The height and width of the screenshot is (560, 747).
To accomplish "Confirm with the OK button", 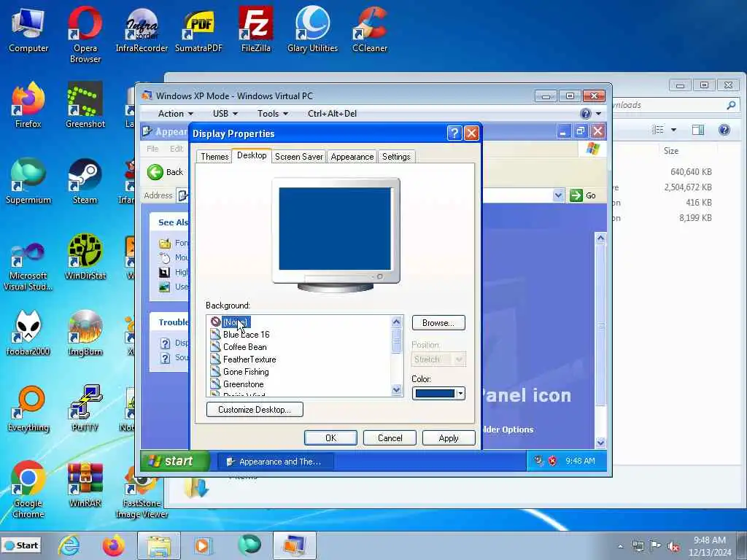I will 330,438.
